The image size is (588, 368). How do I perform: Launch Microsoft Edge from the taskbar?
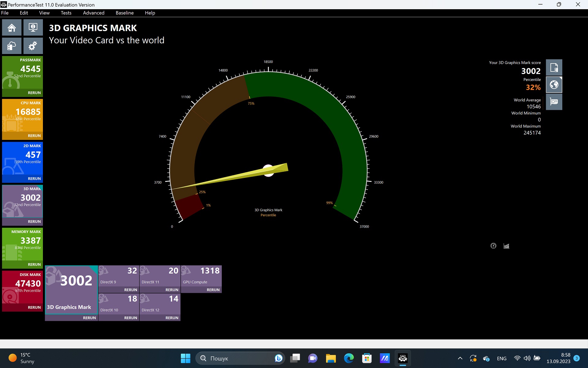(349, 358)
